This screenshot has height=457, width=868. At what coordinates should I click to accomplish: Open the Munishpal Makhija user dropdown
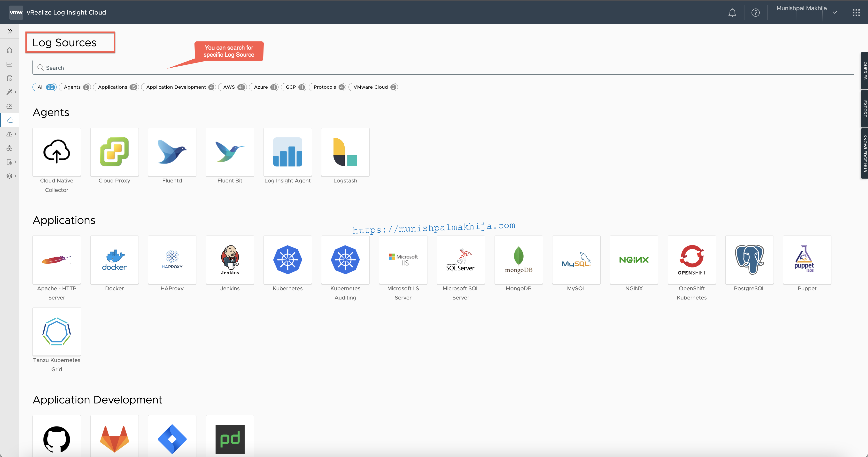click(807, 12)
